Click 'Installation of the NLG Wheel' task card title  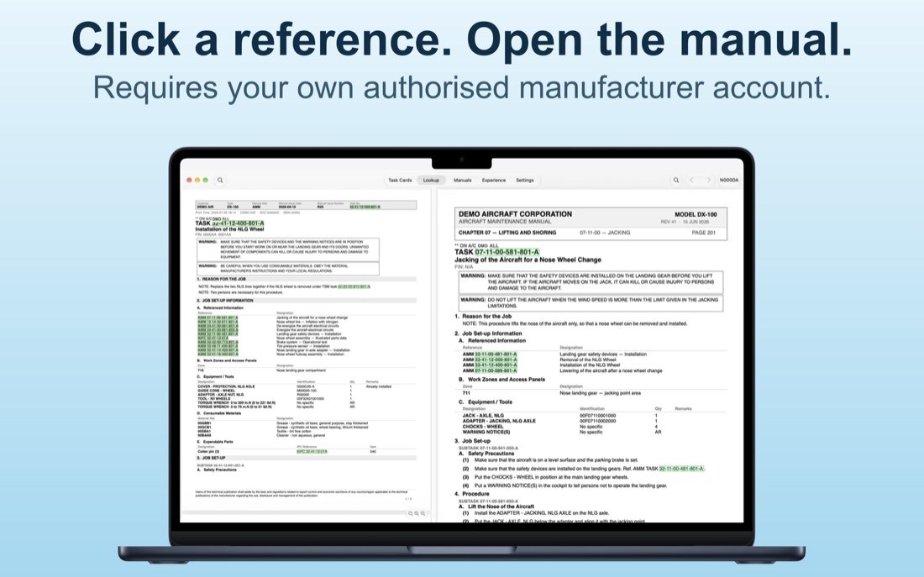230,229
